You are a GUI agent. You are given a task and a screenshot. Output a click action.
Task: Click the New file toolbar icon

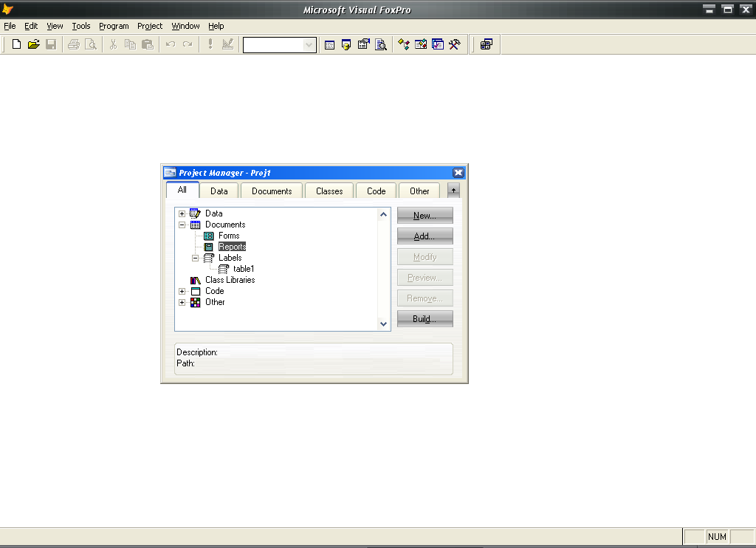click(x=16, y=44)
